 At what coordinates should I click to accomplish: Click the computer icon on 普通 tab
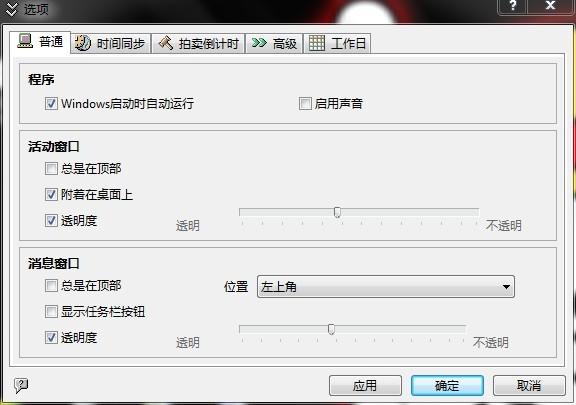click(25, 41)
